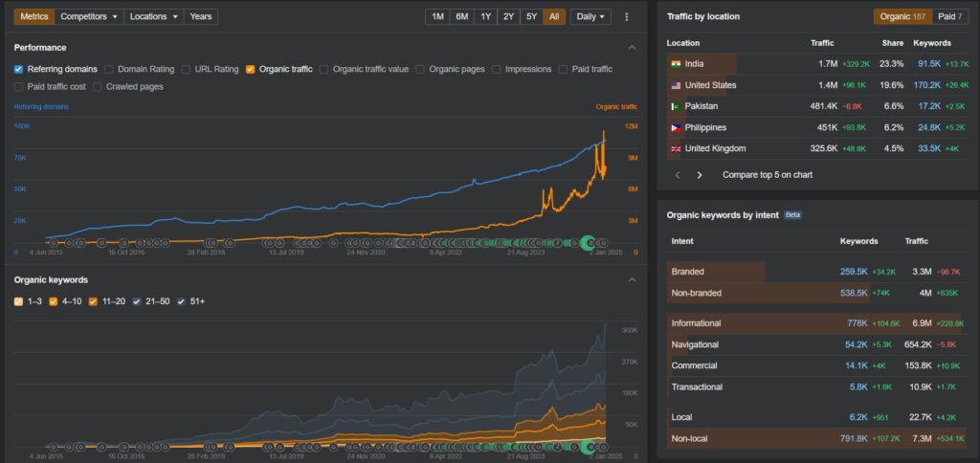Select the Years tab
This screenshot has width=980, height=463.
click(201, 17)
